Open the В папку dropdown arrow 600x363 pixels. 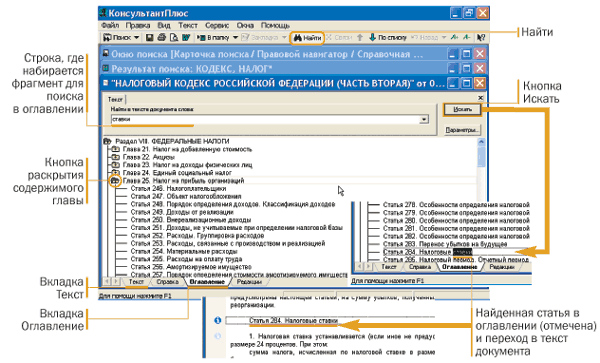tap(236, 37)
